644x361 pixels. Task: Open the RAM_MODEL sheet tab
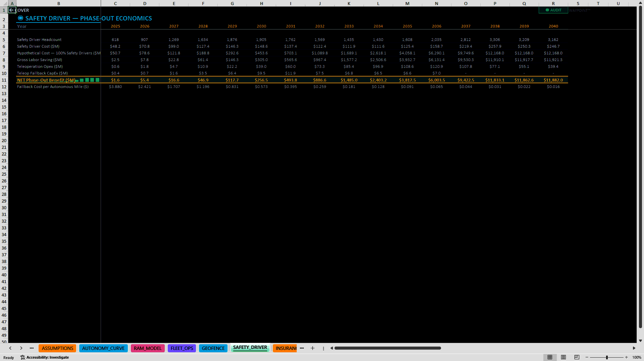point(148,348)
